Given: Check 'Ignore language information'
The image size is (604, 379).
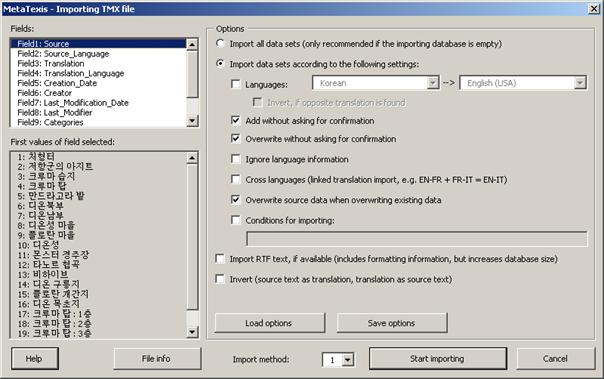Looking at the screenshot, I should pos(235,159).
